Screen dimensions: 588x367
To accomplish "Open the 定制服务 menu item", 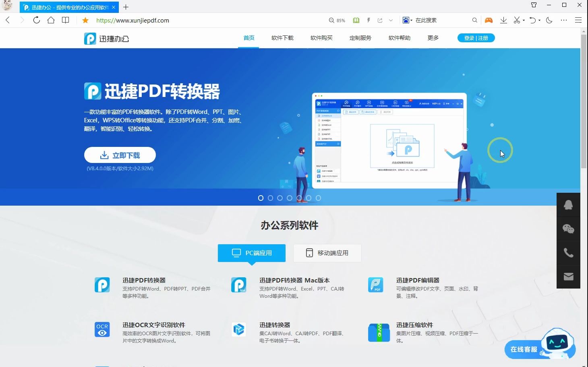I will [360, 38].
